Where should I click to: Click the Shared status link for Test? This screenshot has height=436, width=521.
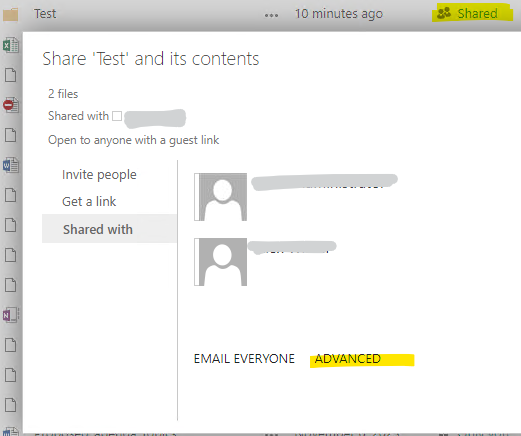(477, 14)
